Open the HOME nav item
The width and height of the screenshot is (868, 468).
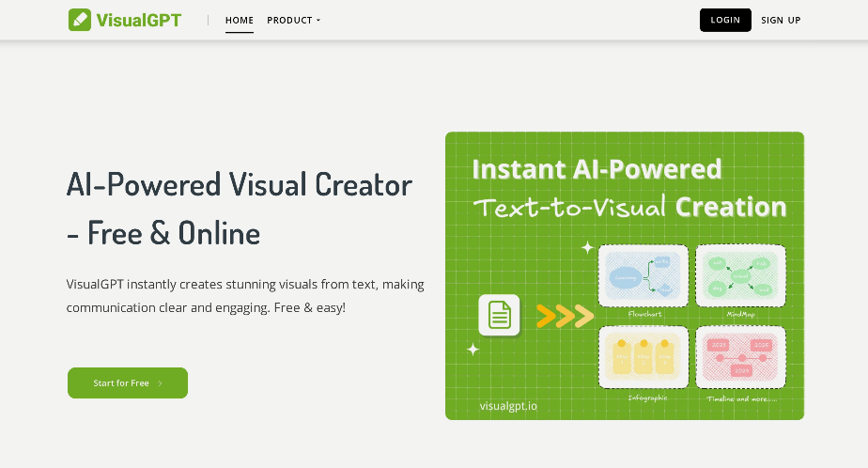[x=240, y=20]
